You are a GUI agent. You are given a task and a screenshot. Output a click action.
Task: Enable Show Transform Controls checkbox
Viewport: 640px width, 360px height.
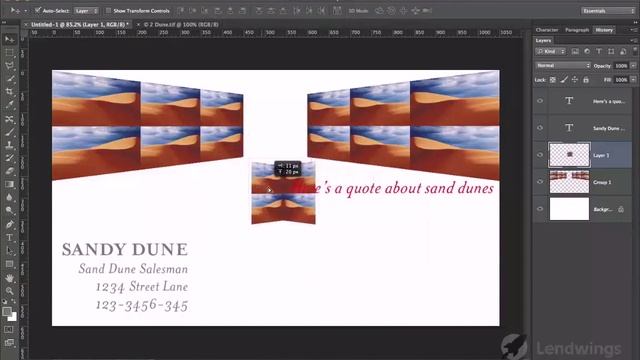(108, 11)
